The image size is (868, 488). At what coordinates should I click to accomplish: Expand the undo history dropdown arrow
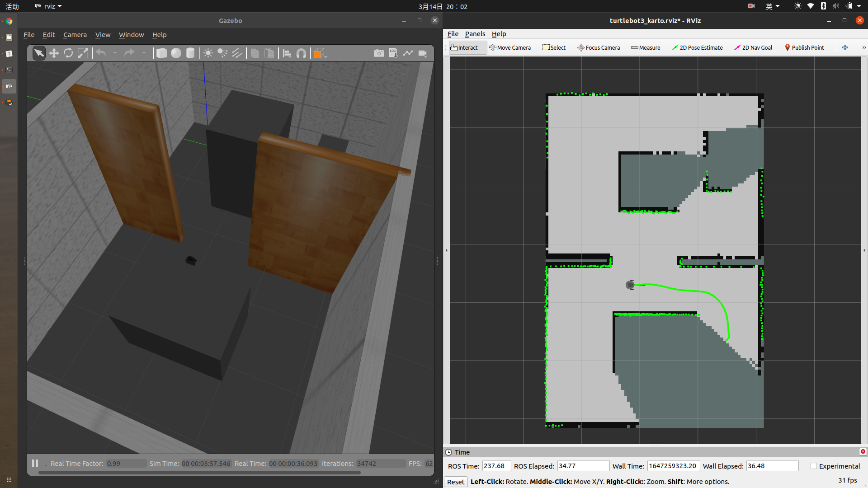tap(115, 53)
